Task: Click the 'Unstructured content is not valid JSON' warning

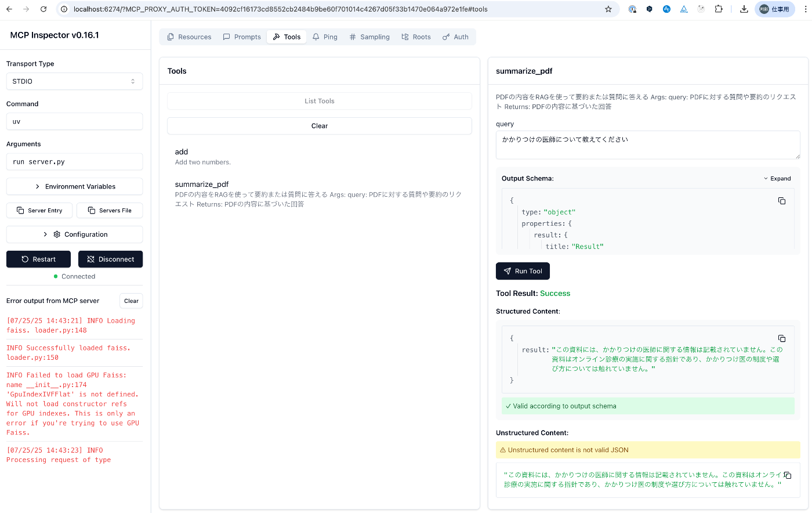Action: pyautogui.click(x=648, y=450)
